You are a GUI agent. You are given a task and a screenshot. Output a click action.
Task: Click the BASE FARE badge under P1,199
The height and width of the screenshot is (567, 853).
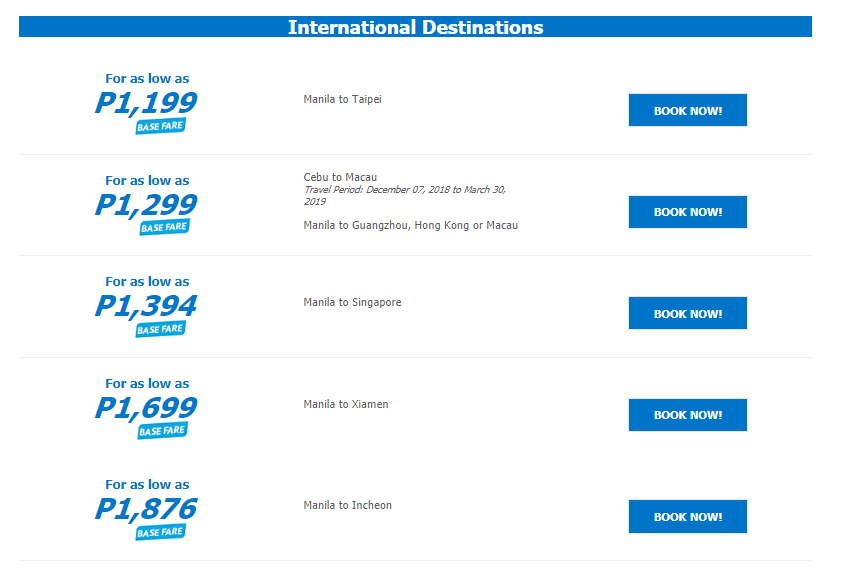(160, 126)
